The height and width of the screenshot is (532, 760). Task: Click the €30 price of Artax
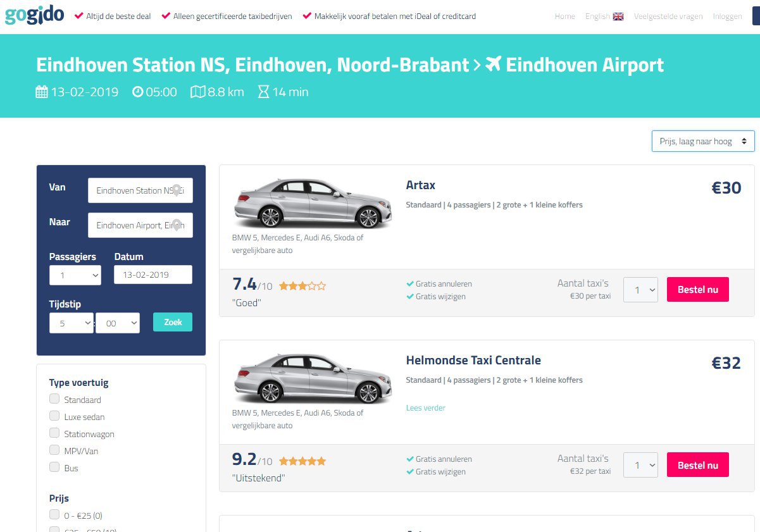pyautogui.click(x=726, y=188)
